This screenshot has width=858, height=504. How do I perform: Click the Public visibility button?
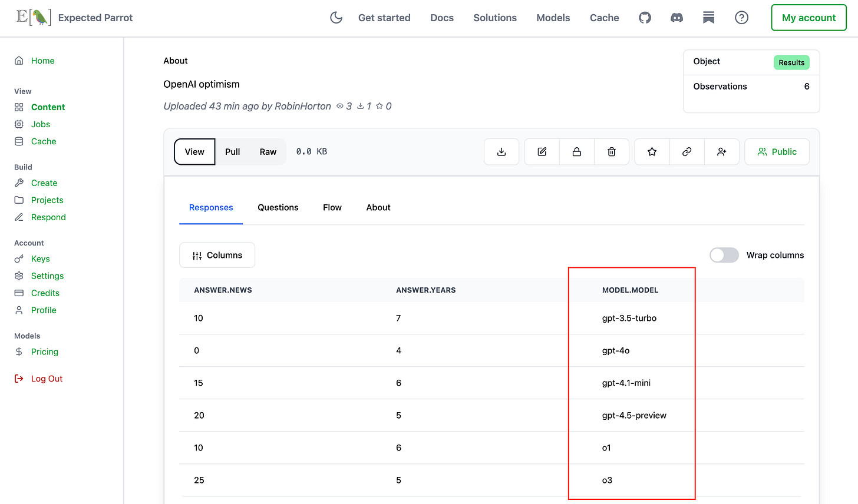[x=777, y=152]
